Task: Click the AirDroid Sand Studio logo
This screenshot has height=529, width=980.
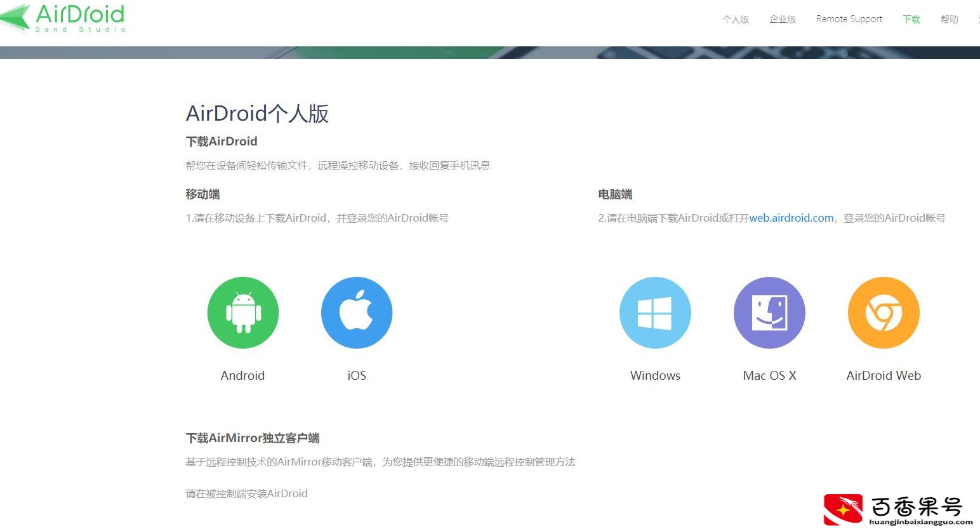Action: 63,17
